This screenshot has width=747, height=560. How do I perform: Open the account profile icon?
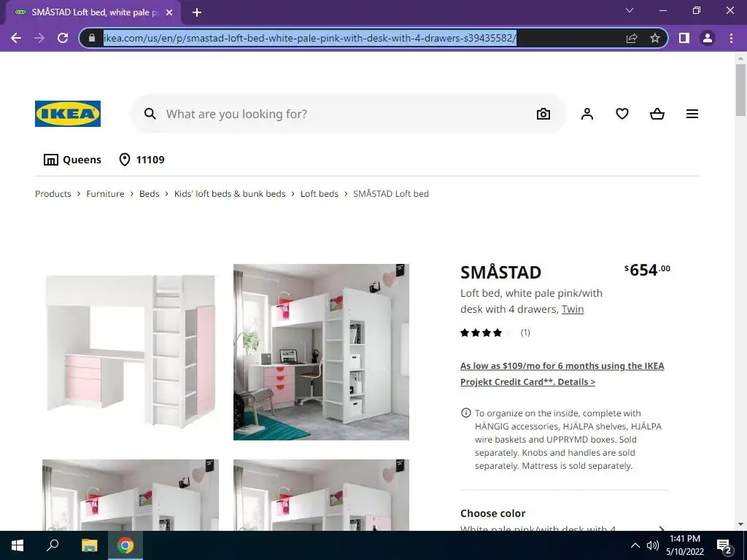pyautogui.click(x=587, y=114)
